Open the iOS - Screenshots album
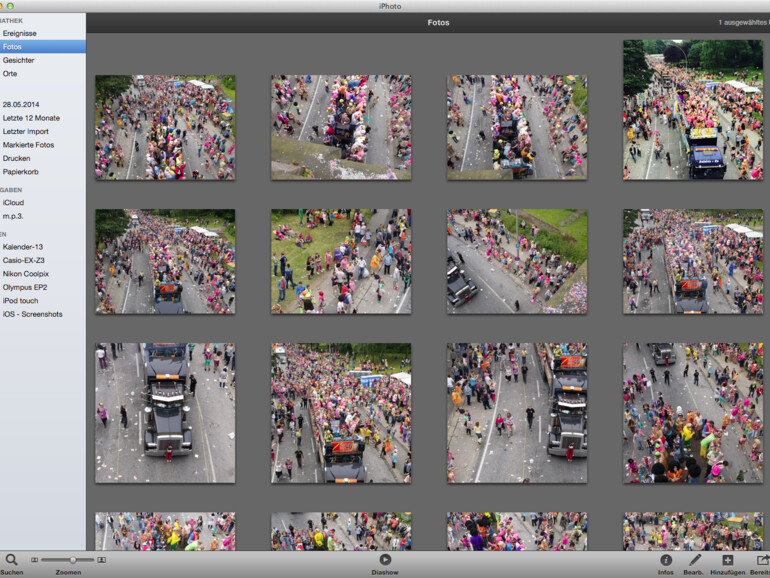The width and height of the screenshot is (770, 578). 32,314
